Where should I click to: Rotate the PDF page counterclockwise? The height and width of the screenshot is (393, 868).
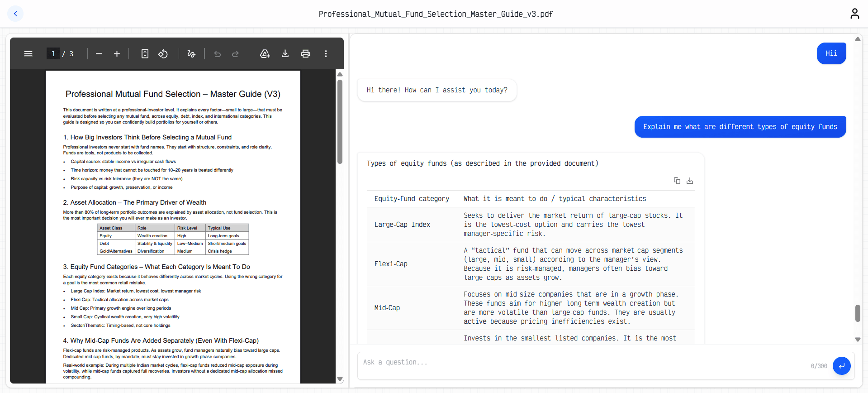click(x=163, y=54)
